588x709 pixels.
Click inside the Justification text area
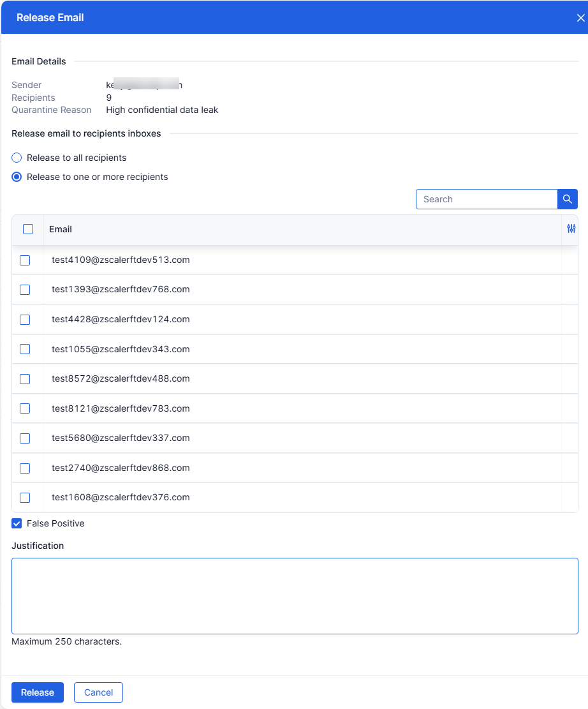coord(295,596)
